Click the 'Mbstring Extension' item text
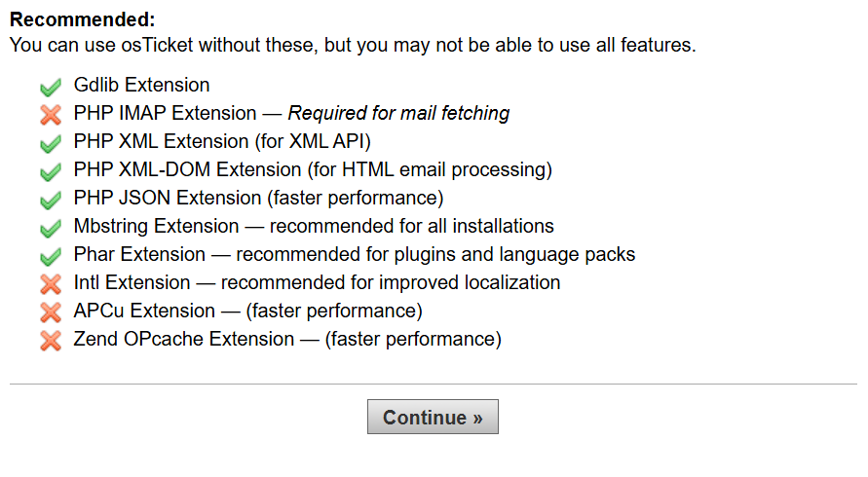Screen dimensions: 868x477 point(156,227)
